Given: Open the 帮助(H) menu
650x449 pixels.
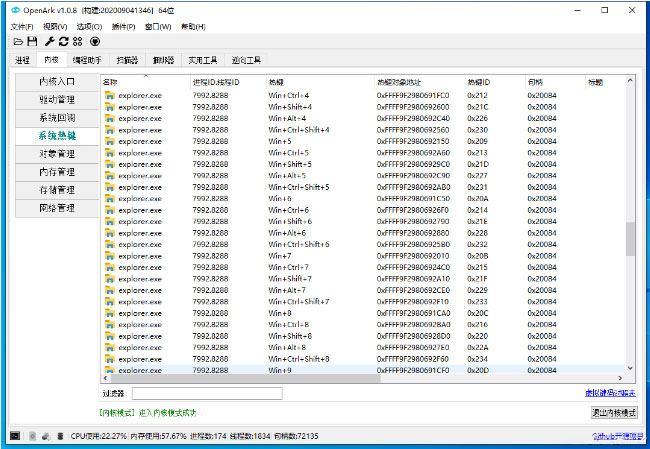Looking at the screenshot, I should point(193,27).
